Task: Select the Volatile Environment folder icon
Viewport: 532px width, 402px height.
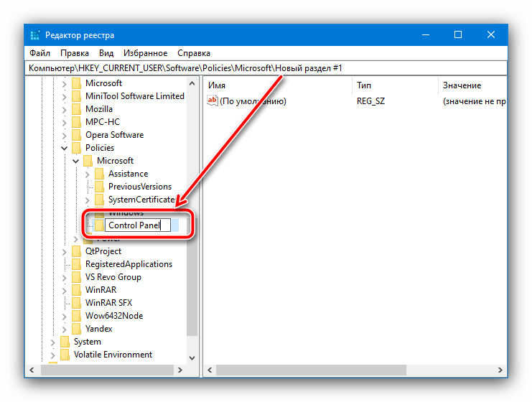Action: (65, 355)
